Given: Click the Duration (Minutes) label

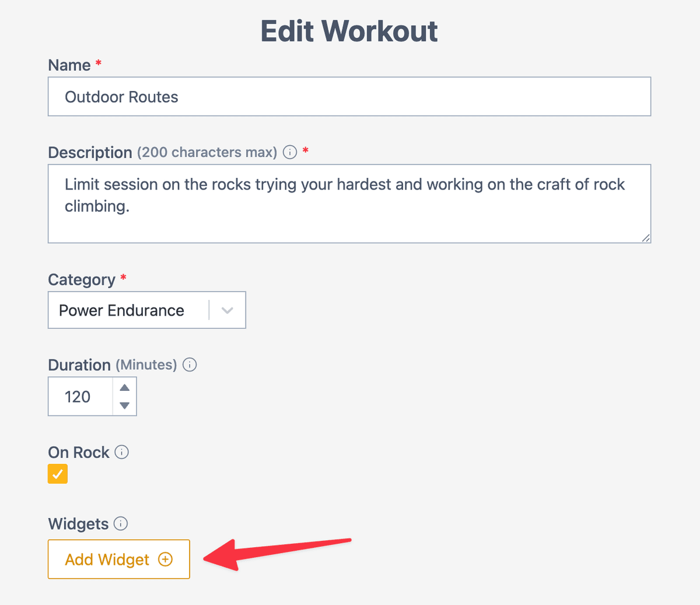Looking at the screenshot, I should click(x=113, y=365).
